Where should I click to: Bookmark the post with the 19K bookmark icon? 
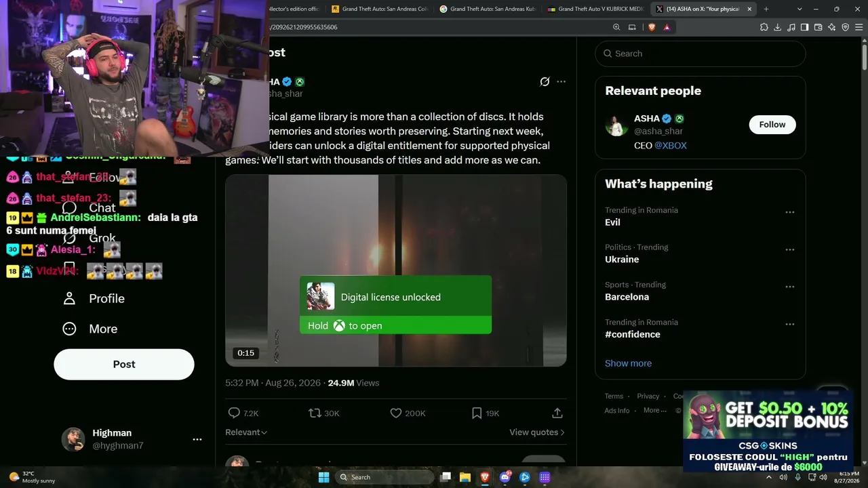click(x=477, y=413)
